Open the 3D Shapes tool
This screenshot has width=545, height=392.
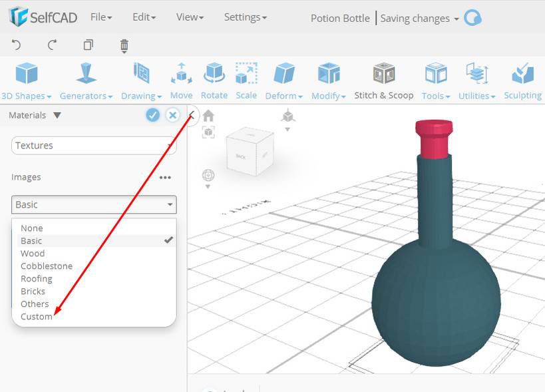point(27,81)
